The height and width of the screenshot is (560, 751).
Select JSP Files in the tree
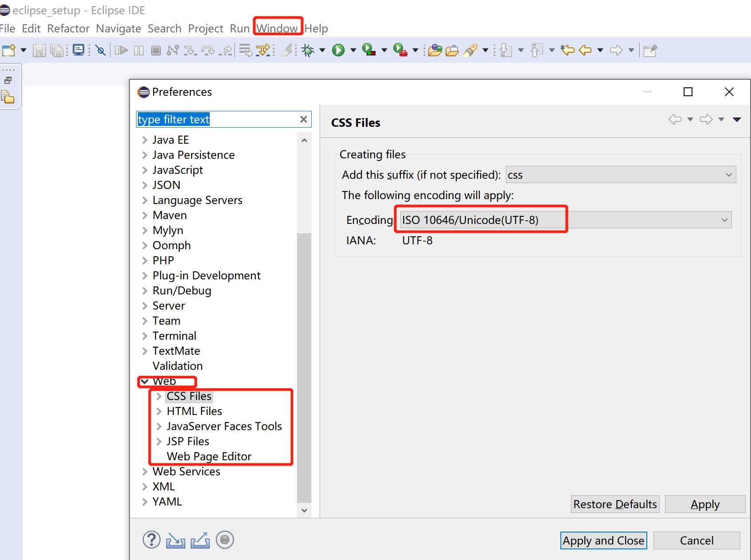coord(188,442)
